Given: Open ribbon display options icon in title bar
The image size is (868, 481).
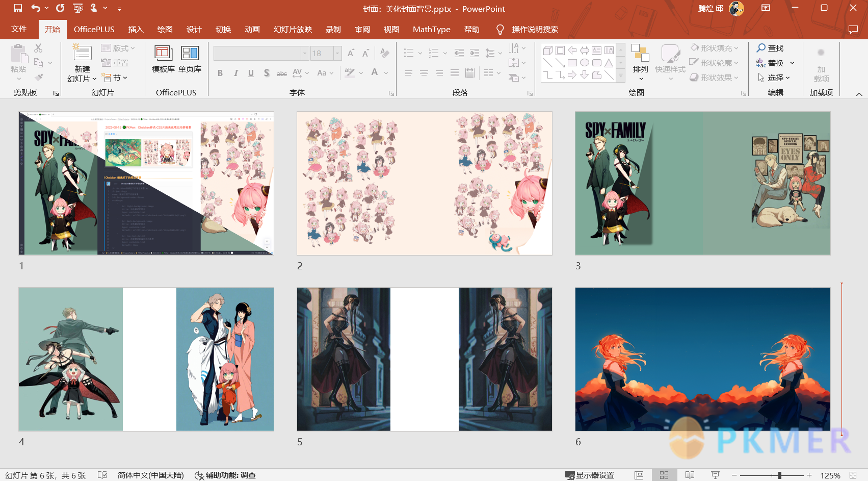Looking at the screenshot, I should (x=766, y=8).
